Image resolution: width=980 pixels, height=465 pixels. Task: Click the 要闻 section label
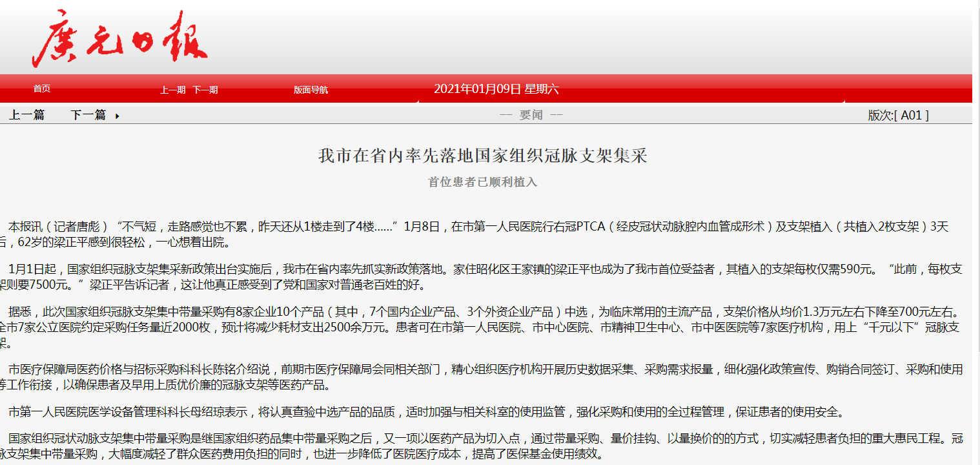(531, 115)
